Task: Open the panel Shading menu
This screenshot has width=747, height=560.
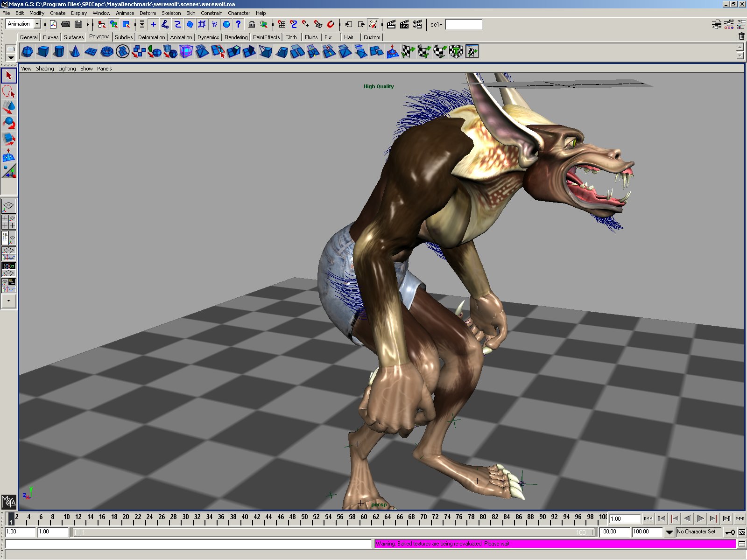Action: point(45,69)
